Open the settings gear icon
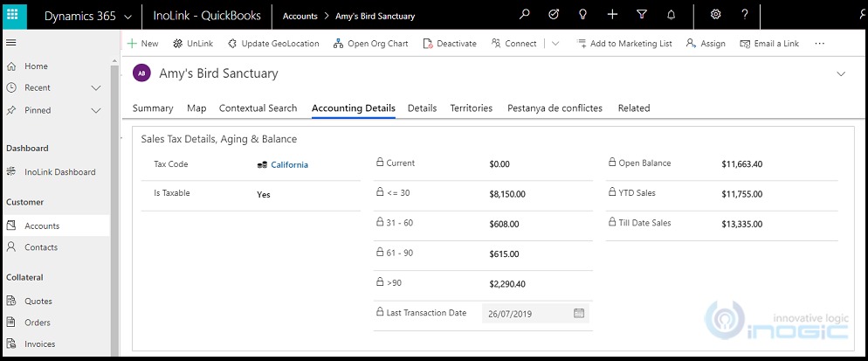The height and width of the screenshot is (361, 868). coord(716,15)
